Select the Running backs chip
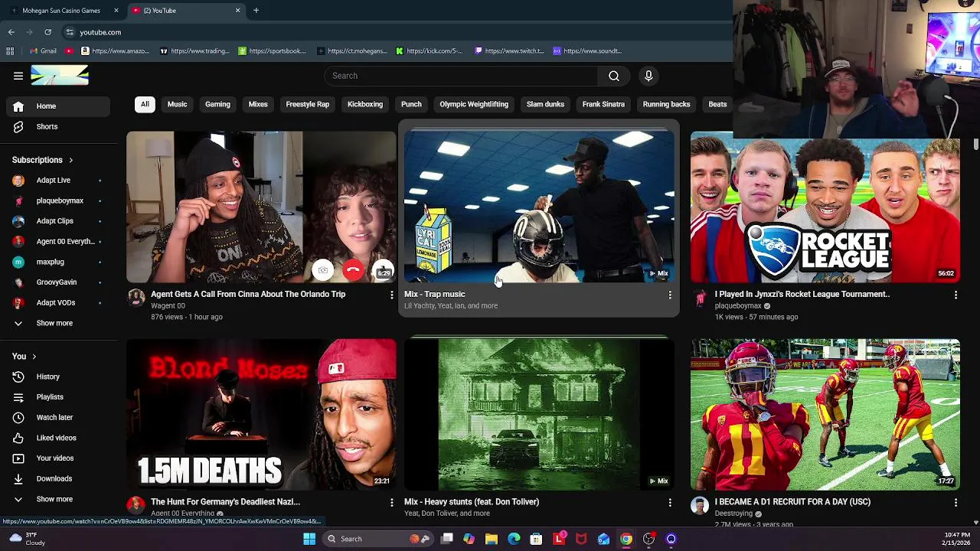The image size is (980, 551). click(x=666, y=104)
